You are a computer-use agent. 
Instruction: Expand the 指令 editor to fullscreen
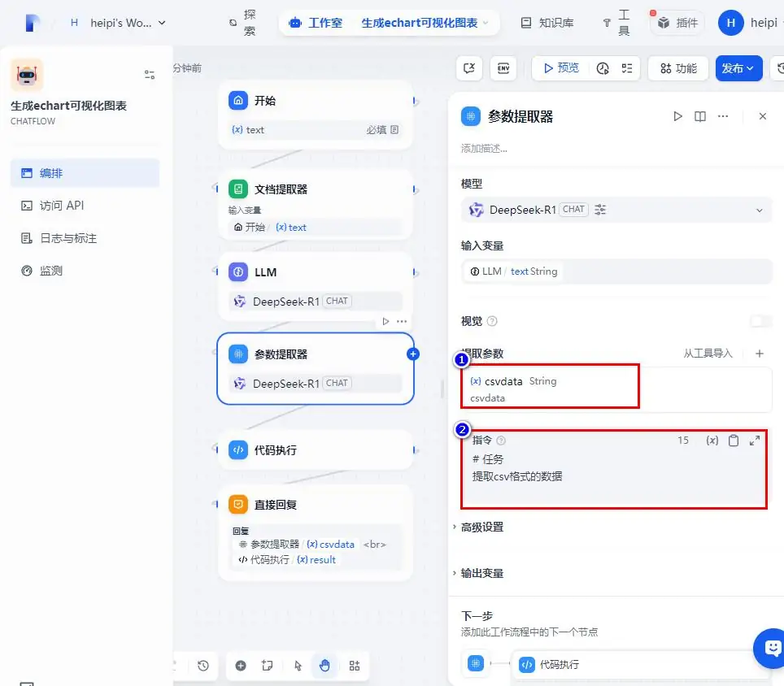(x=755, y=440)
